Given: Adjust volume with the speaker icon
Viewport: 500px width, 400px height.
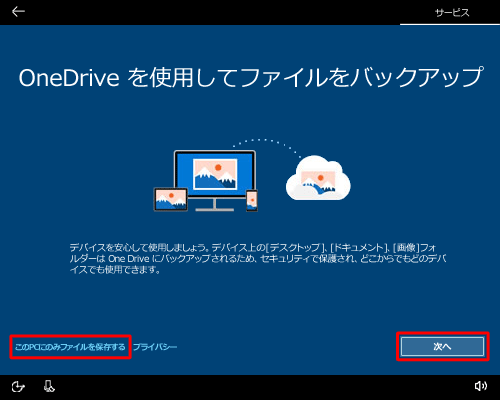Looking at the screenshot, I should [480, 386].
